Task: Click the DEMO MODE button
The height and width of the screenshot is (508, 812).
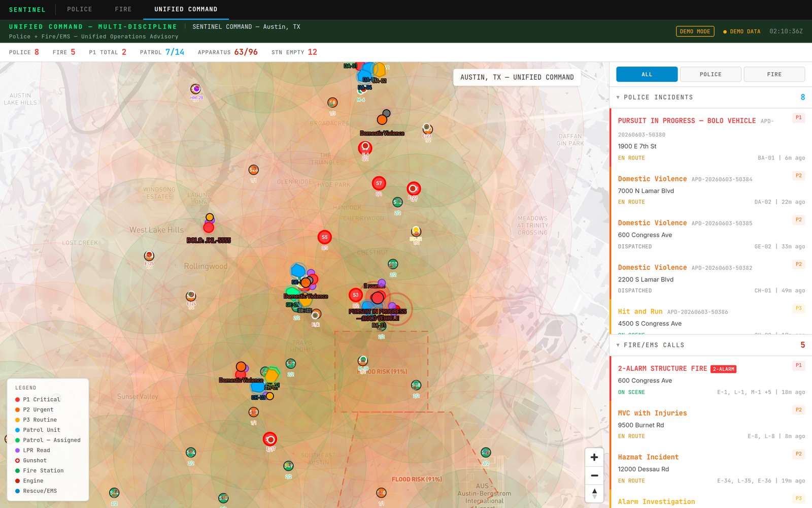Action: [x=695, y=31]
